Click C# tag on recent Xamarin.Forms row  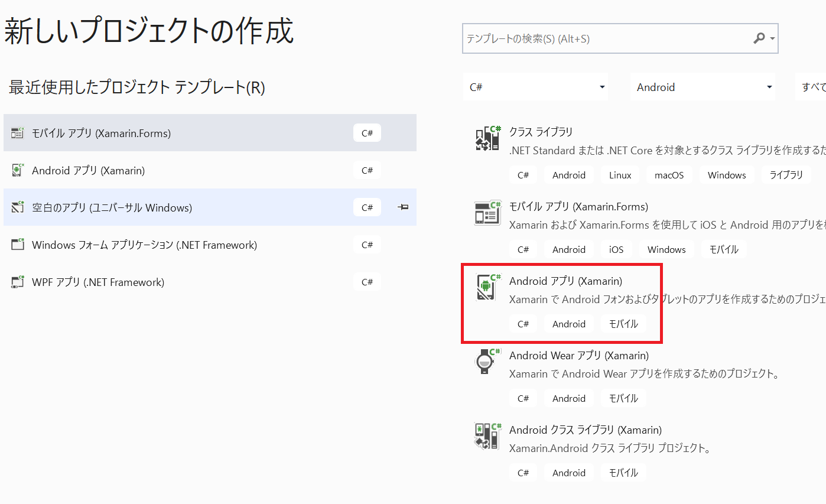click(367, 133)
